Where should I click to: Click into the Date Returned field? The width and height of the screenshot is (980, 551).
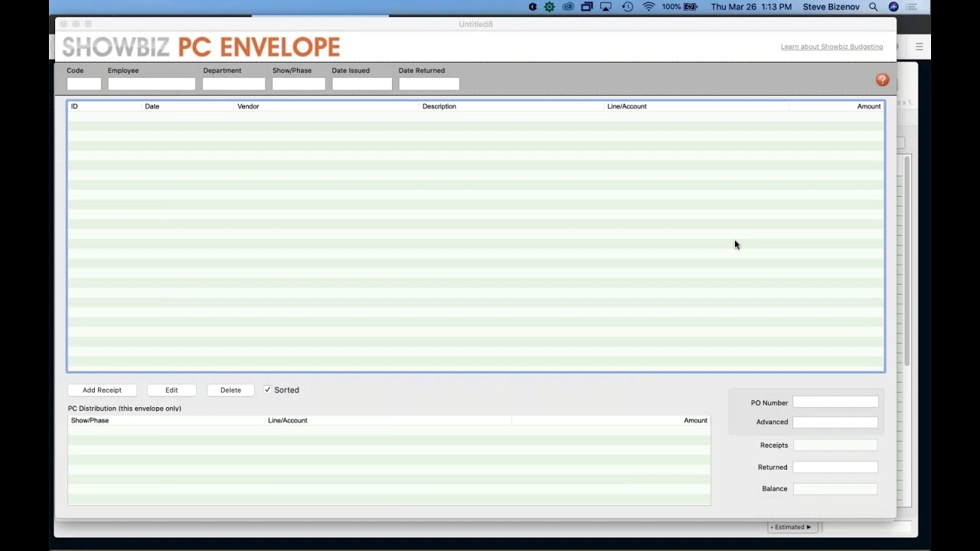tap(429, 84)
